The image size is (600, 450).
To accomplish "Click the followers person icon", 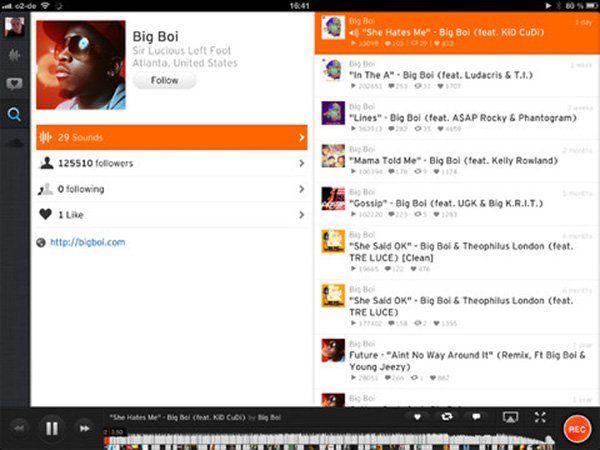I will click(47, 163).
